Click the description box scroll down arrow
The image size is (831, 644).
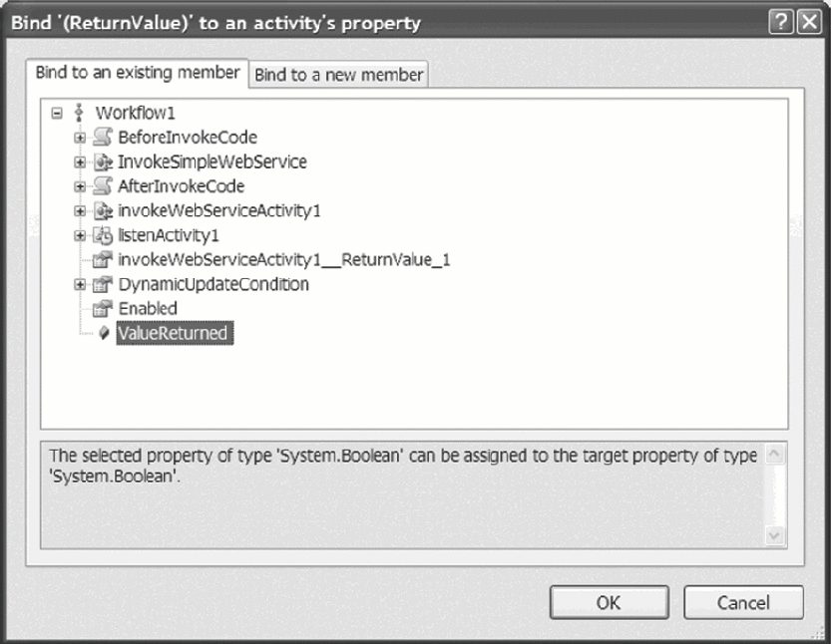coord(775,535)
